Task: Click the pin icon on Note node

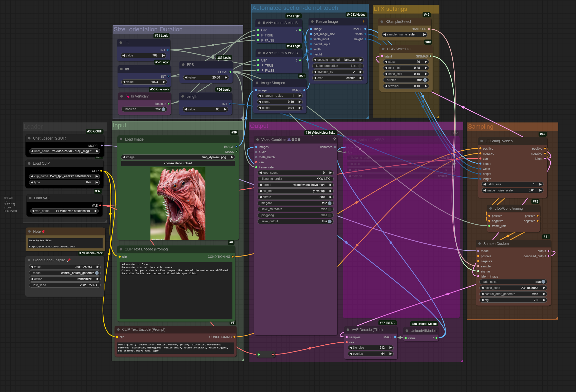Action: [43, 231]
